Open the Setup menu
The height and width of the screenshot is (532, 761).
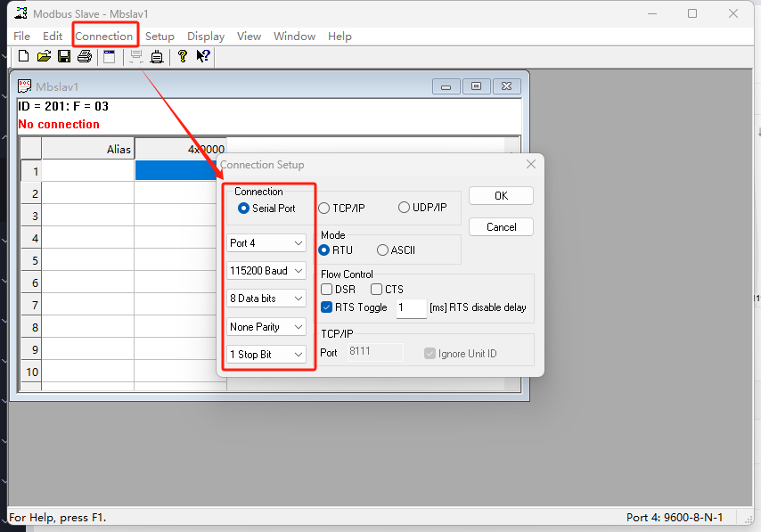coord(160,37)
